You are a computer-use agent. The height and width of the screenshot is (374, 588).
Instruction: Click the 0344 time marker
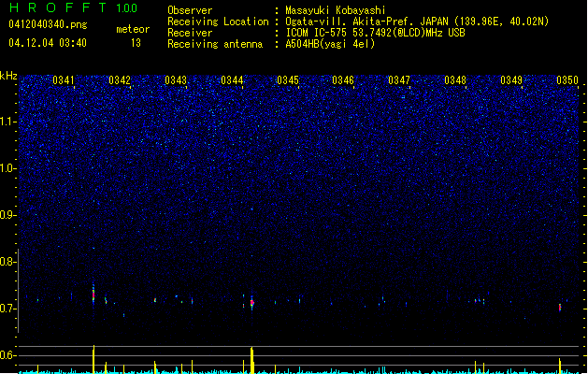tap(232, 80)
